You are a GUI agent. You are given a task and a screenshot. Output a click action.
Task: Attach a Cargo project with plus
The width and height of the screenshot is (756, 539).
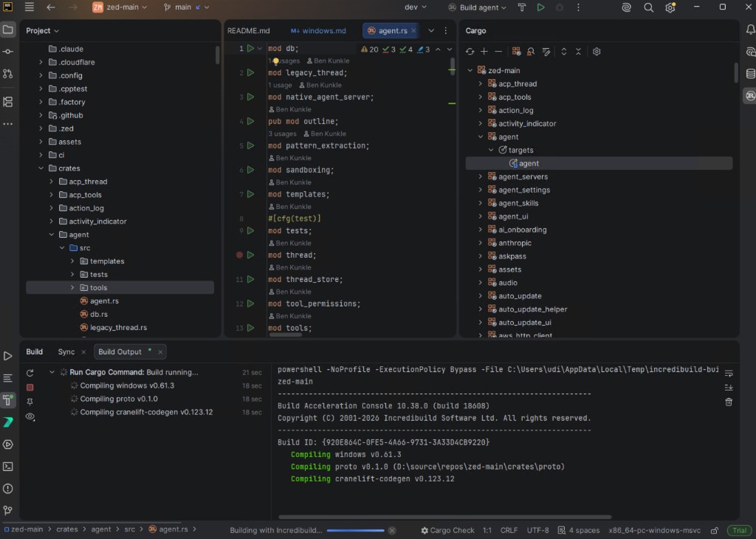(x=484, y=52)
